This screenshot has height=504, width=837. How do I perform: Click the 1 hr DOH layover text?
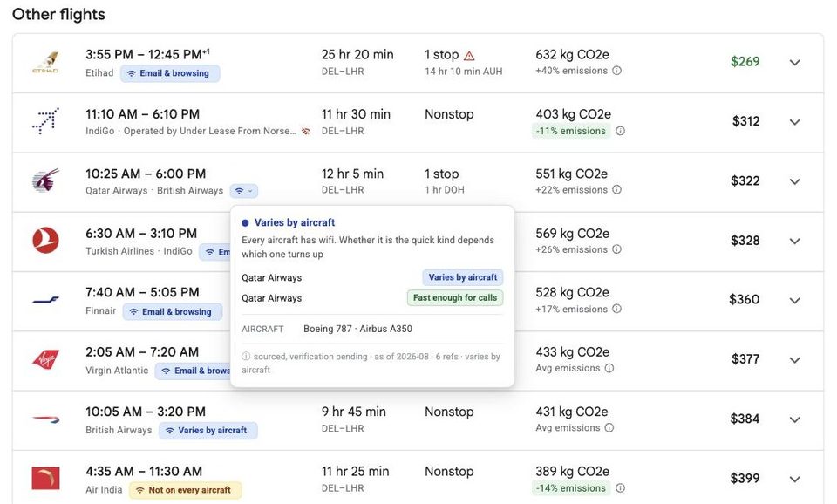pyautogui.click(x=445, y=189)
